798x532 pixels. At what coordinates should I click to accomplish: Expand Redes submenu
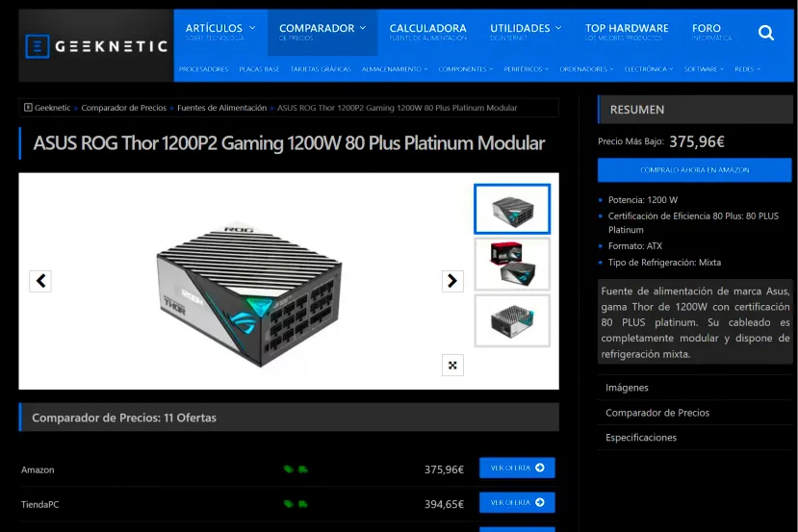pyautogui.click(x=748, y=69)
